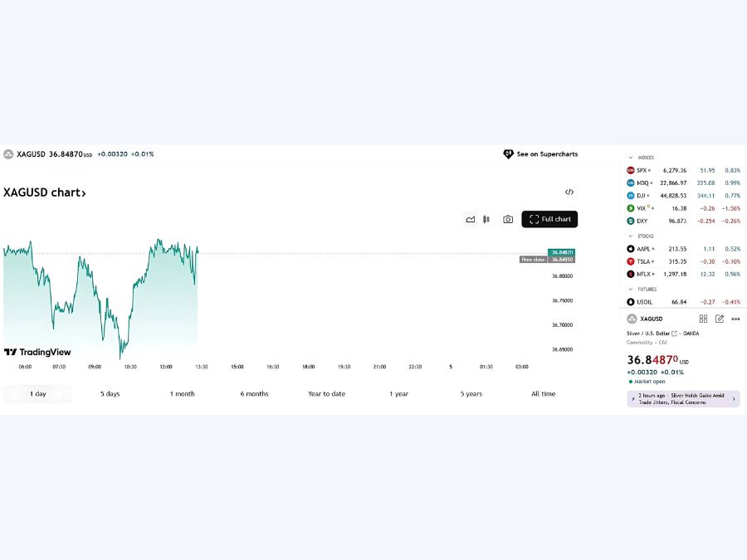Open three-dot more menu for XAGUSD
This screenshot has width=747, height=560.
[x=735, y=319]
